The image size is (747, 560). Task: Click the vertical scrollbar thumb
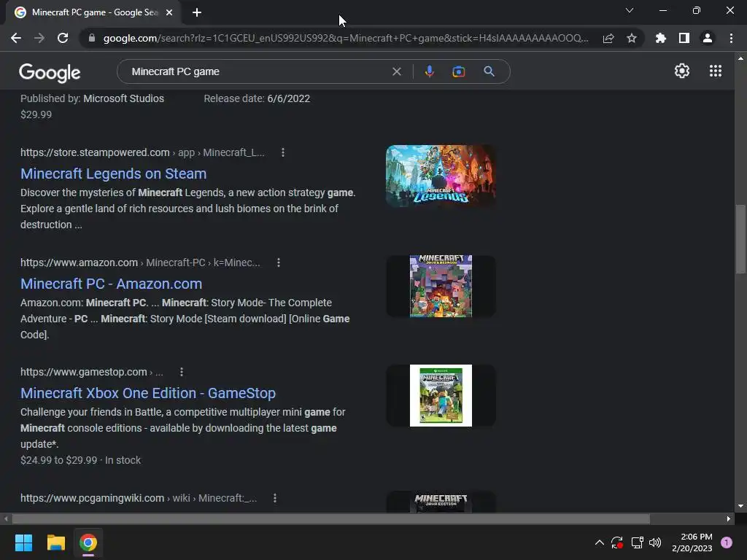[740, 239]
